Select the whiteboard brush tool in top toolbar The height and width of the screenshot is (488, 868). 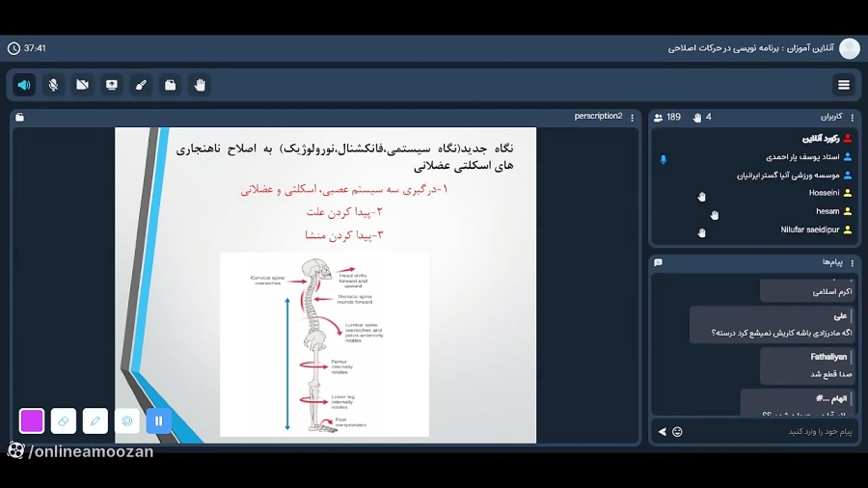pyautogui.click(x=141, y=85)
